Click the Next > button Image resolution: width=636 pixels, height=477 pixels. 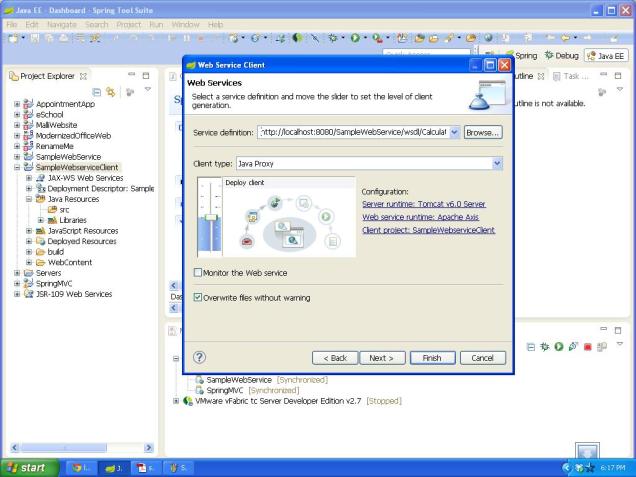click(x=382, y=358)
